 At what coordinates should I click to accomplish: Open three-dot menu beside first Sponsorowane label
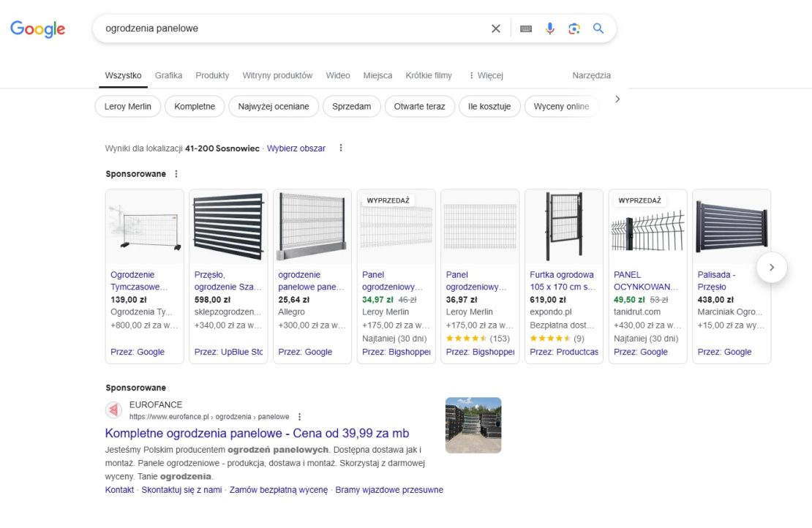tap(176, 174)
